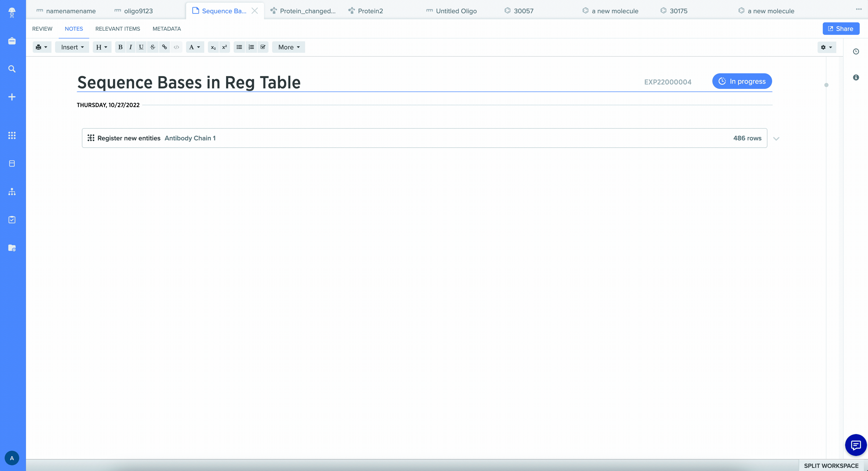This screenshot has height=471, width=868.
Task: Click the Benchling logo icon in sidebar
Action: [12, 12]
